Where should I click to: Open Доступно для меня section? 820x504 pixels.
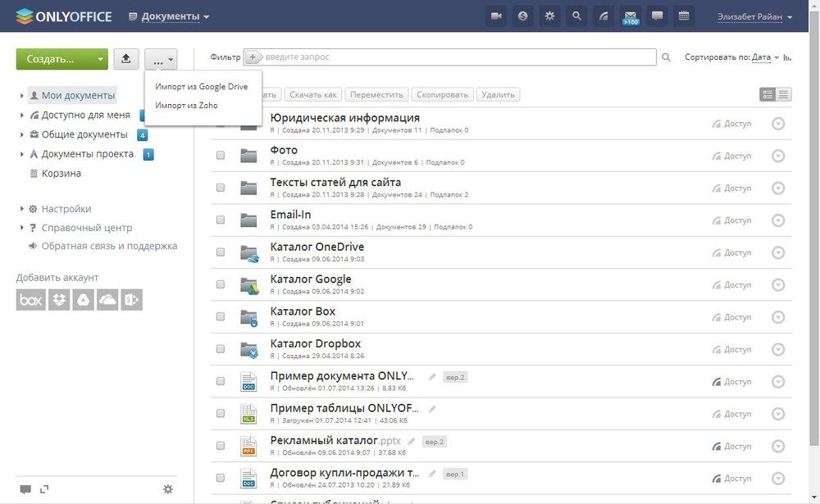(x=86, y=115)
